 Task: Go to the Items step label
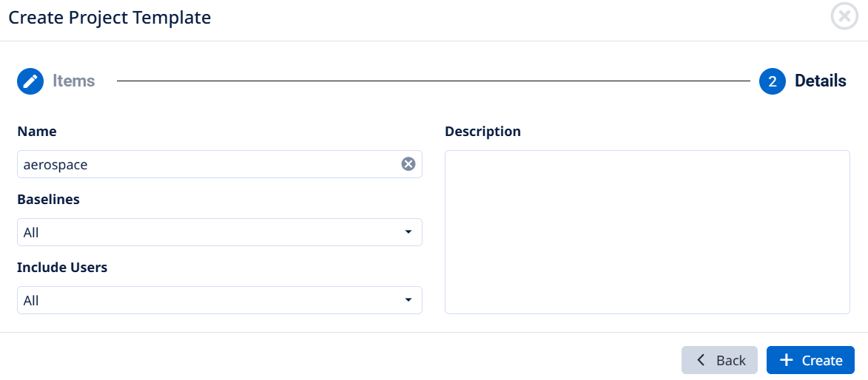tap(73, 81)
